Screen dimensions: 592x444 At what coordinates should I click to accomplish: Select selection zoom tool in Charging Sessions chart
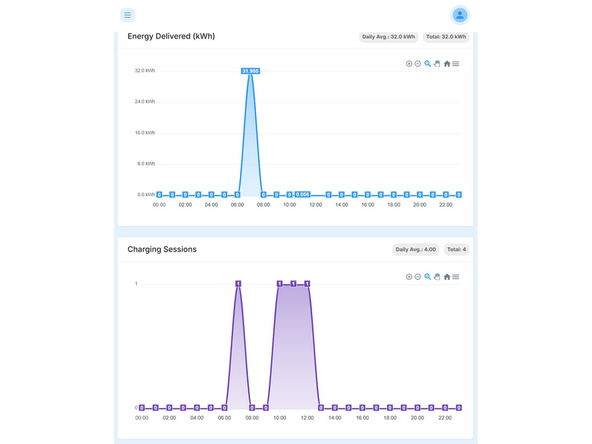(x=427, y=277)
